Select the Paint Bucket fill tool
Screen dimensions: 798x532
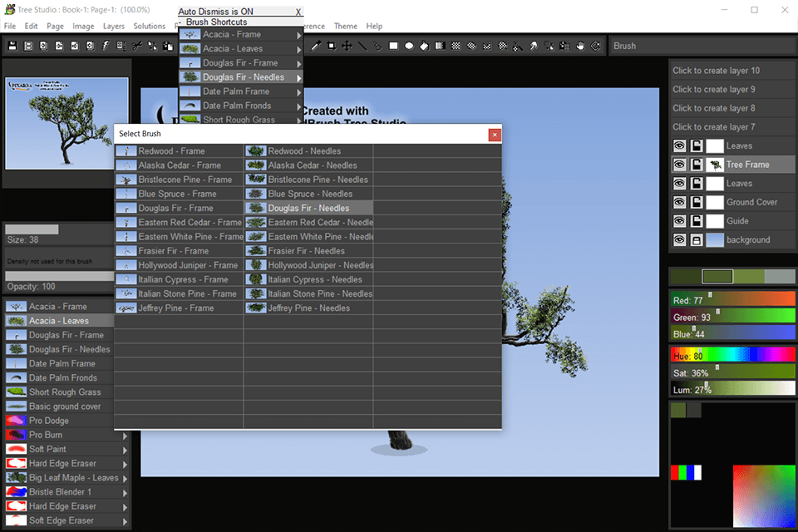425,46
